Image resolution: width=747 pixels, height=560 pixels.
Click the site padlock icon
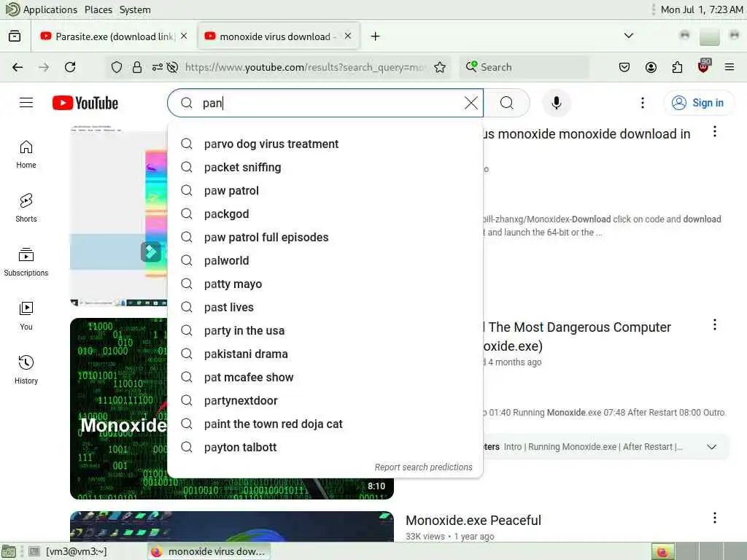click(x=137, y=67)
